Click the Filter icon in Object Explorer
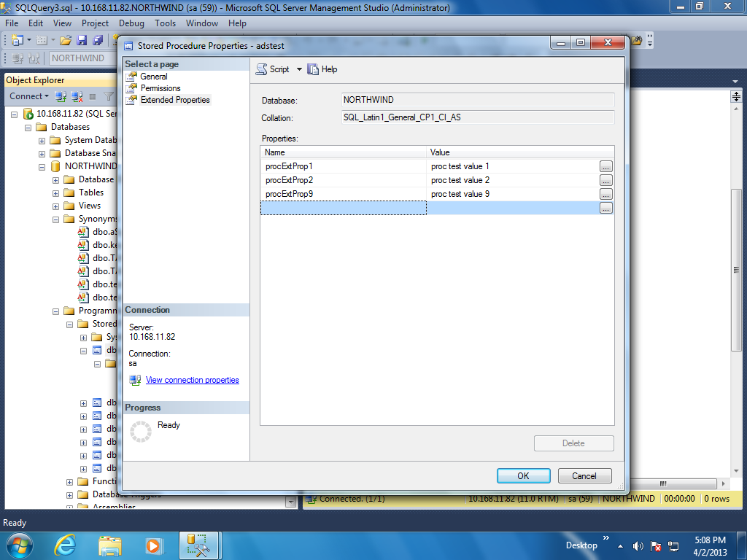Viewport: 747px width, 560px height. (109, 97)
